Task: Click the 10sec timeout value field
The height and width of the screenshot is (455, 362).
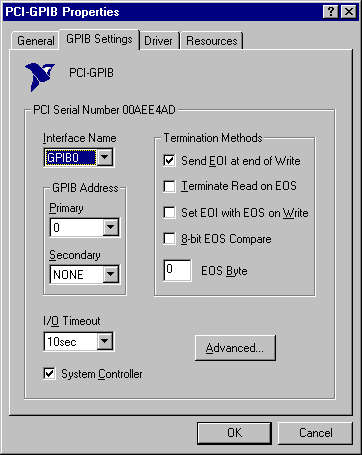Action: [x=71, y=341]
